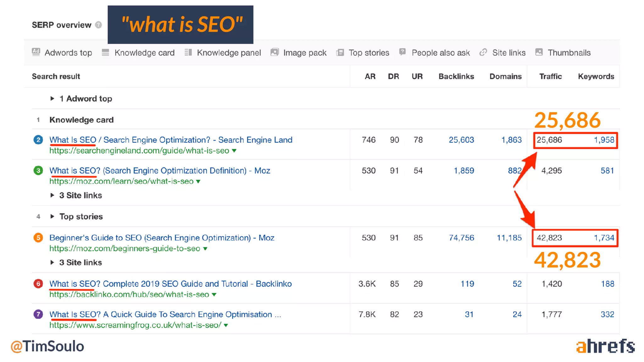The image size is (644, 362).
Task: Click the SERP overview help question icon
Action: pyautogui.click(x=98, y=25)
